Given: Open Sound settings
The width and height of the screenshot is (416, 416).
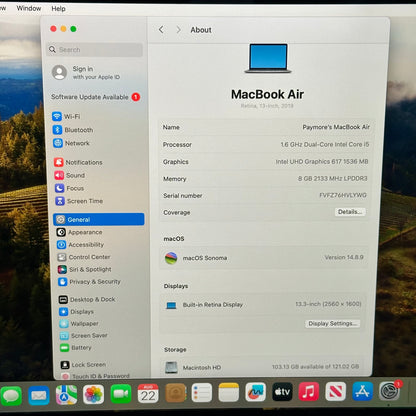Looking at the screenshot, I should coord(69,175).
